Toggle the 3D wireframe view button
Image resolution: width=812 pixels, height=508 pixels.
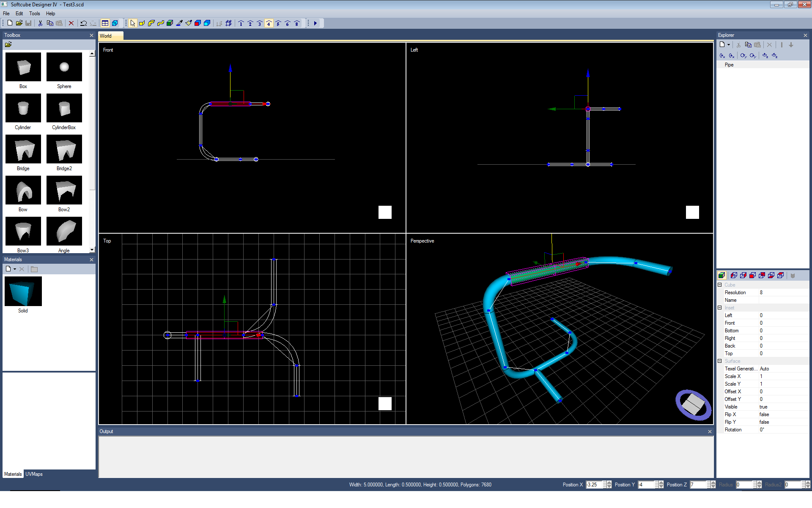pos(115,23)
